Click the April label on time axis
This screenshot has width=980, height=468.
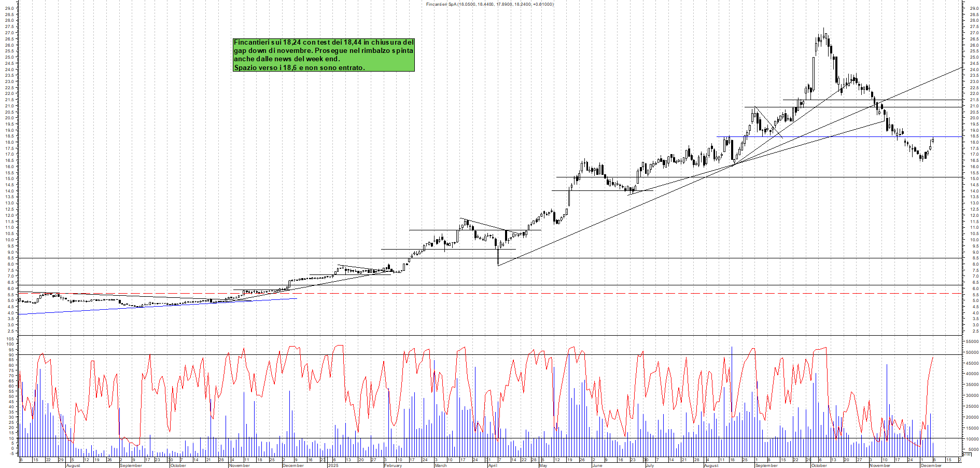pyautogui.click(x=492, y=465)
